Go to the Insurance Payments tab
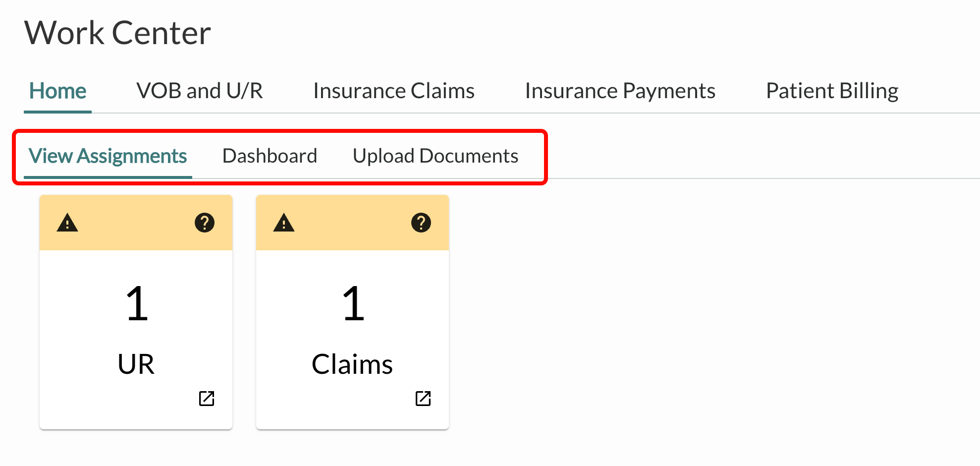The height and width of the screenshot is (466, 980). [620, 91]
